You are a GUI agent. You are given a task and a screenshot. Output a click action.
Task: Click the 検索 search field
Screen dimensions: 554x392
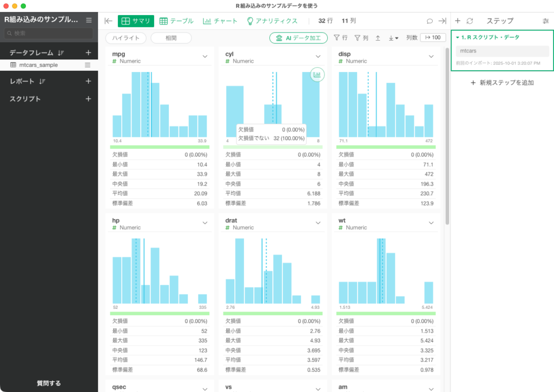49,34
